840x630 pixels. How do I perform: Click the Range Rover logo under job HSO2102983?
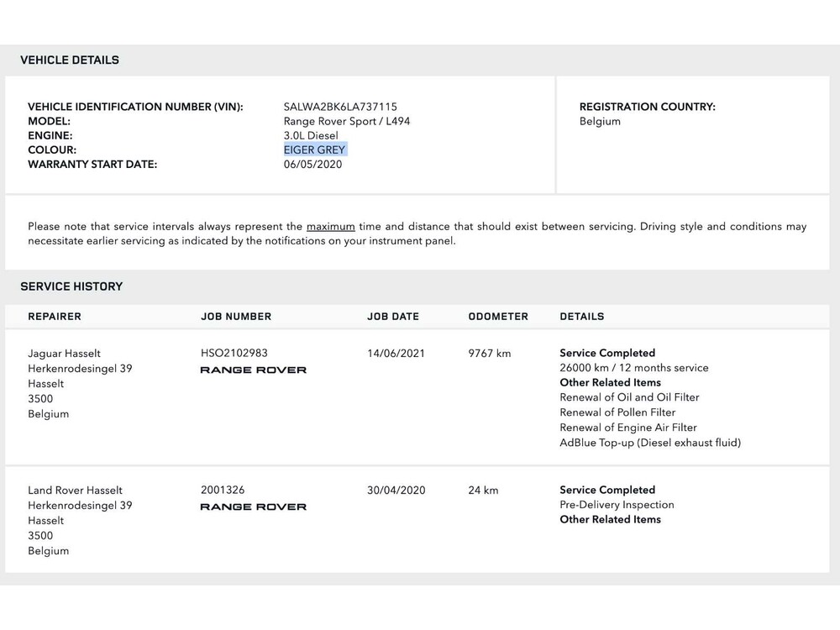click(x=253, y=370)
